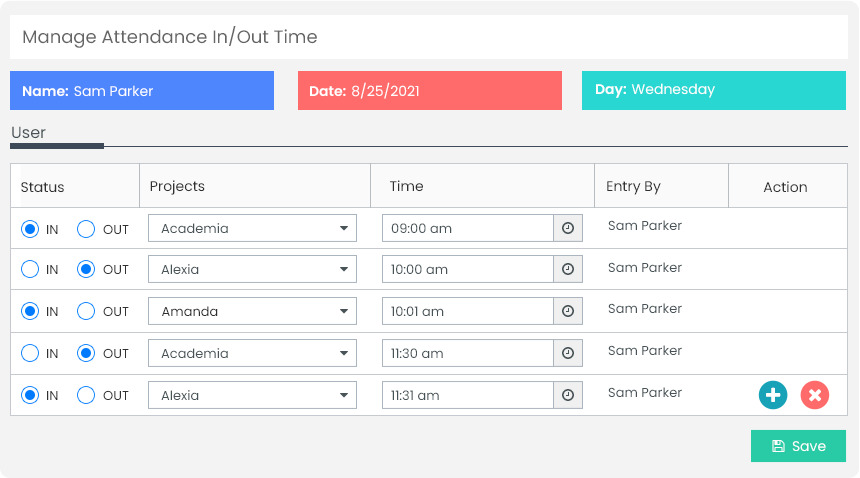
Task: Click the 10:00 am time input field
Action: 468,270
